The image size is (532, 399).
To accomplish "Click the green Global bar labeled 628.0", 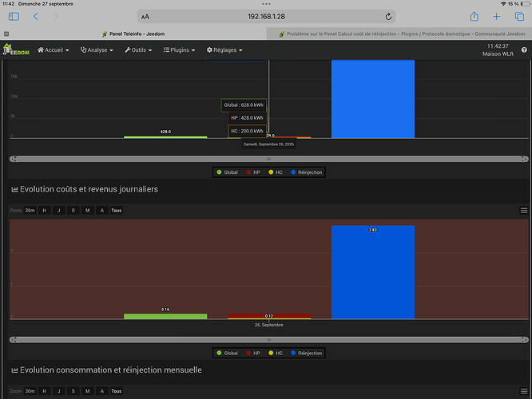I will (x=165, y=137).
